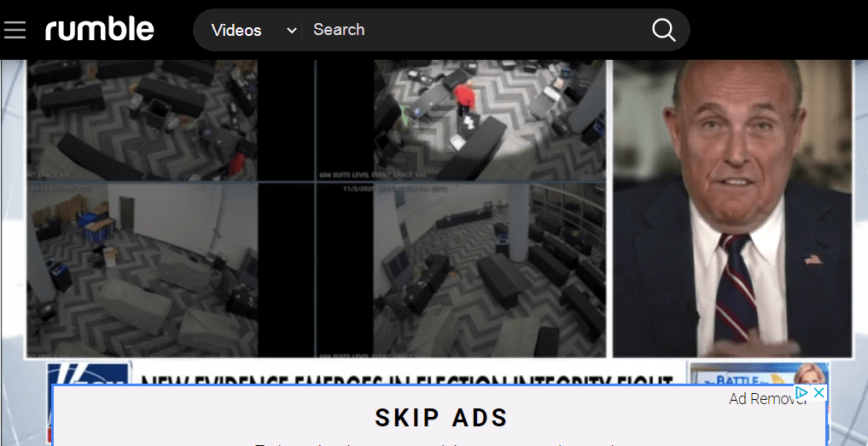The width and height of the screenshot is (868, 446).
Task: Click camera feed showing person in red
Action: pyautogui.click(x=489, y=120)
